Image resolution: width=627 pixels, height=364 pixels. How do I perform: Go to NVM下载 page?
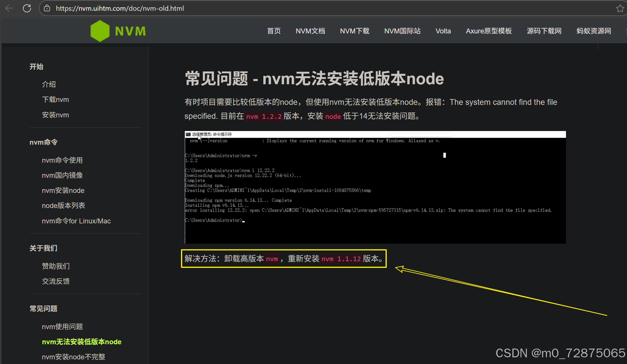354,31
